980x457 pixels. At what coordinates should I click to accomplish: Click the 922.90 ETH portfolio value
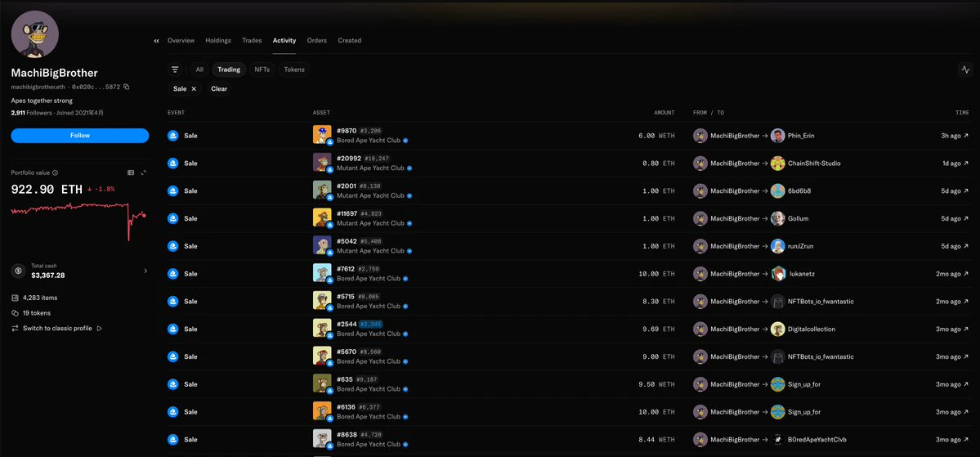47,190
